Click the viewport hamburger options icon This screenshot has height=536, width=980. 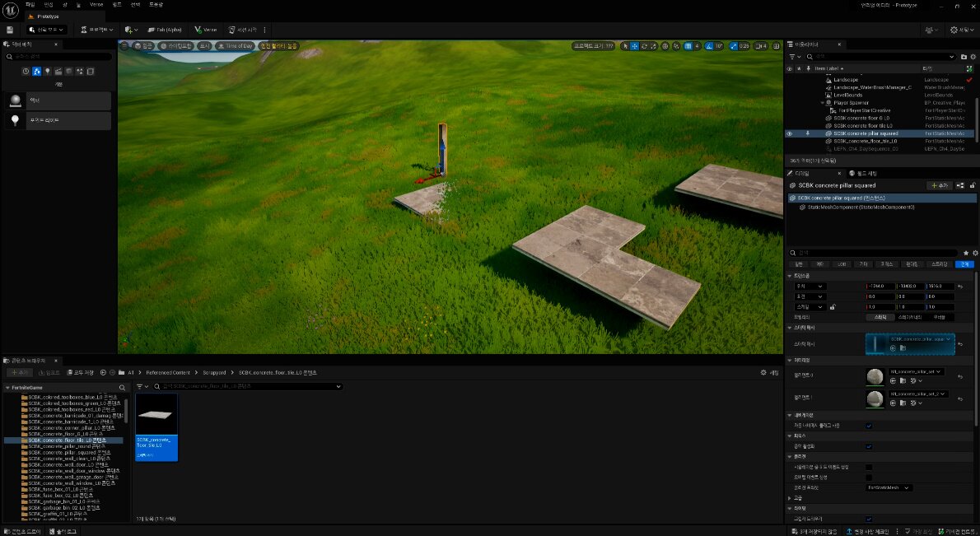[127, 46]
